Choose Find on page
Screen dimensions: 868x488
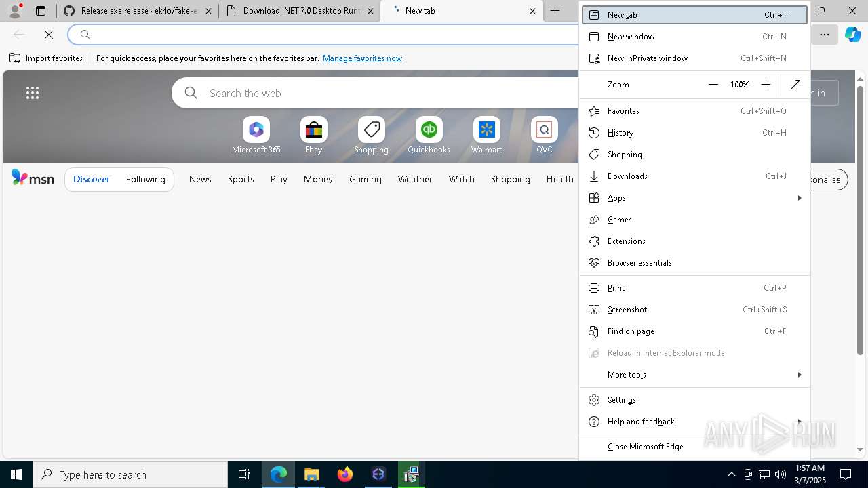click(x=695, y=331)
